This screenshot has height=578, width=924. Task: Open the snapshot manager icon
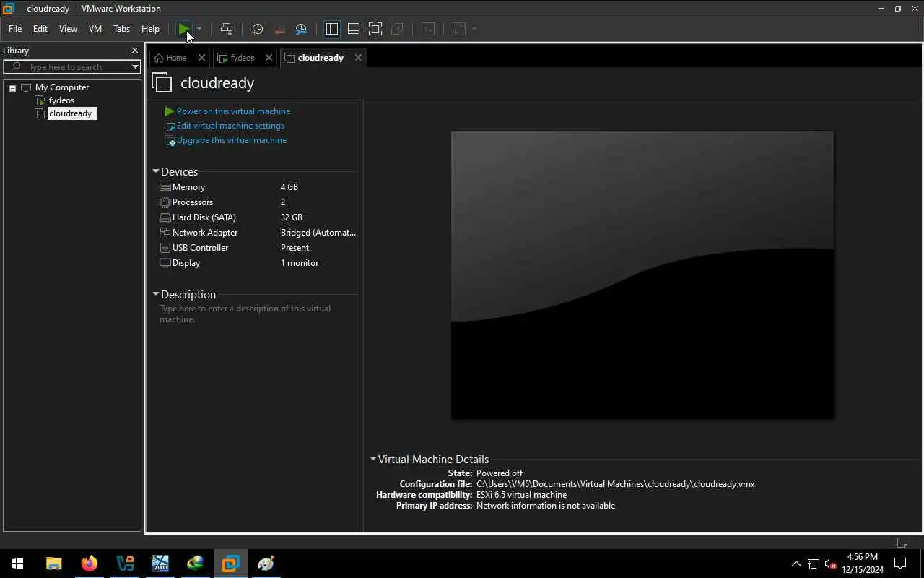[x=301, y=29]
